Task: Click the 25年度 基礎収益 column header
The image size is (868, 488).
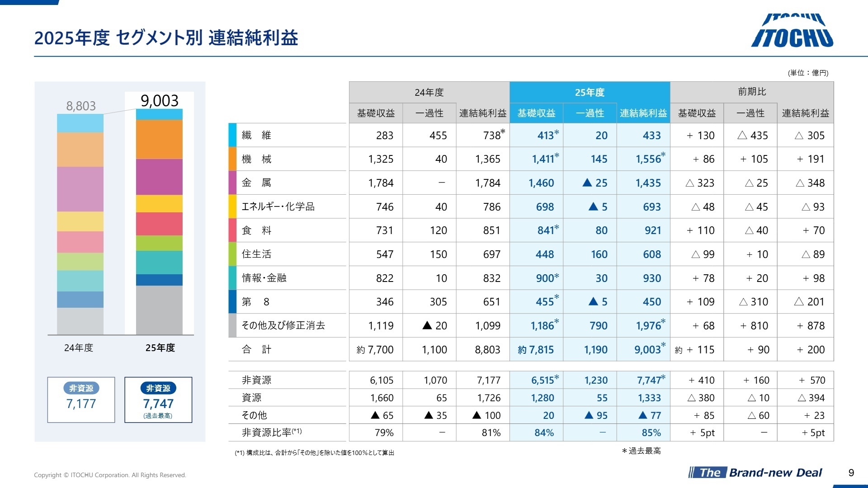Action: click(537, 113)
